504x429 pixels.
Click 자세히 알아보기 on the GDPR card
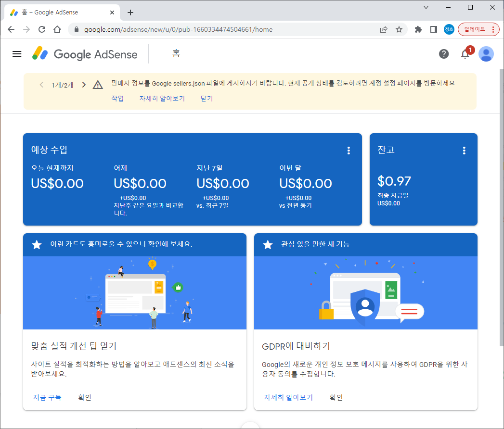click(288, 397)
